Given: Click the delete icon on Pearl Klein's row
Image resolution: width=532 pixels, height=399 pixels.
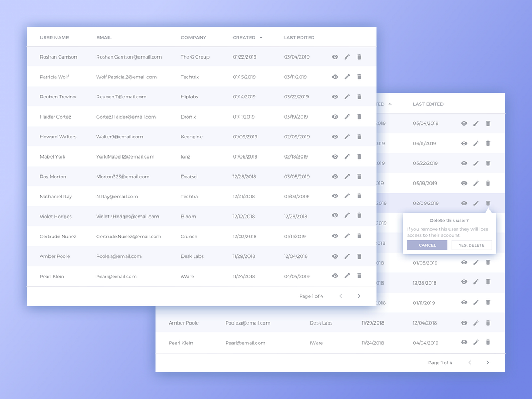Looking at the screenshot, I should (359, 276).
